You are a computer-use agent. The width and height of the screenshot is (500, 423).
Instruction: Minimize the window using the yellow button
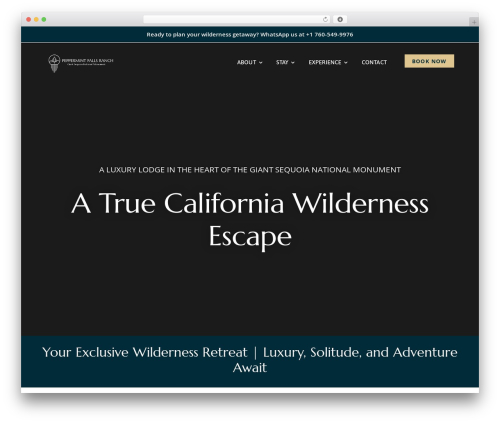click(x=36, y=19)
